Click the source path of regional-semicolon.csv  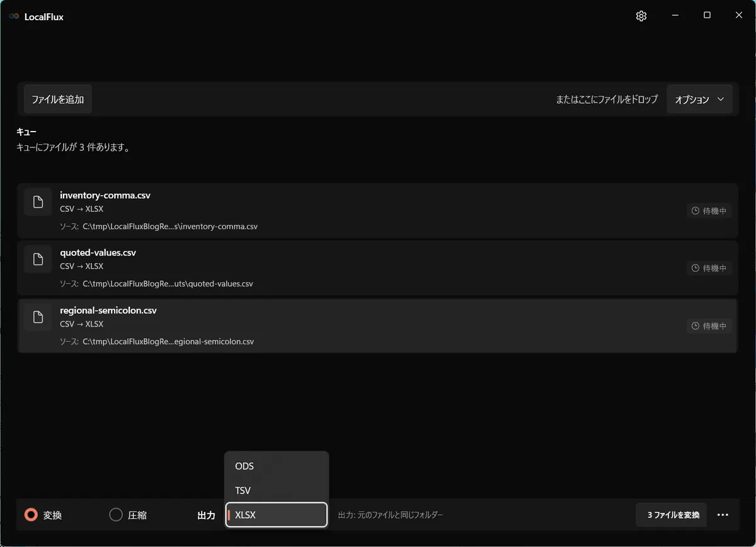(x=168, y=342)
